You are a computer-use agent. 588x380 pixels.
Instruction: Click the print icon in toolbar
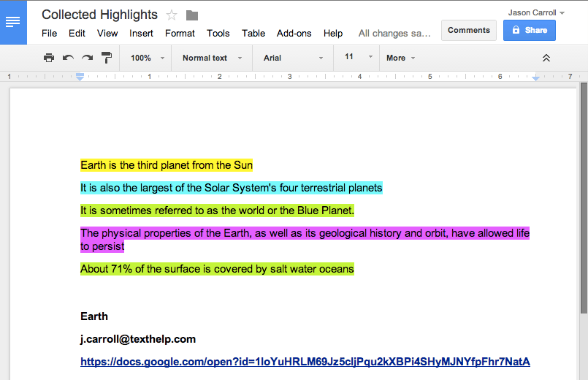[49, 58]
